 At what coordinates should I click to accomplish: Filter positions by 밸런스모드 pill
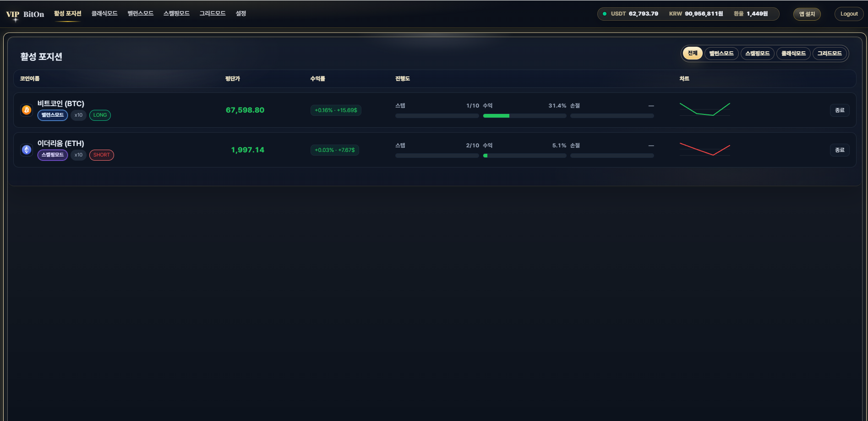(x=721, y=54)
